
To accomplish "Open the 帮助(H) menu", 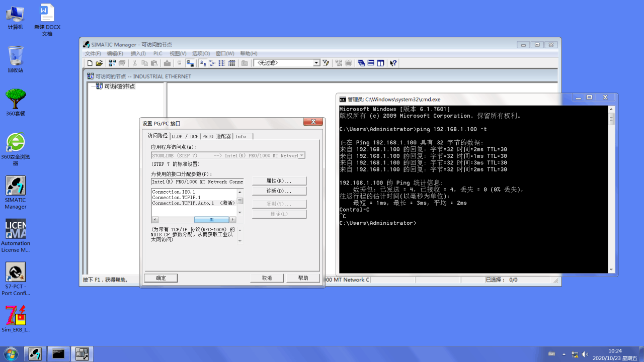I will [249, 53].
